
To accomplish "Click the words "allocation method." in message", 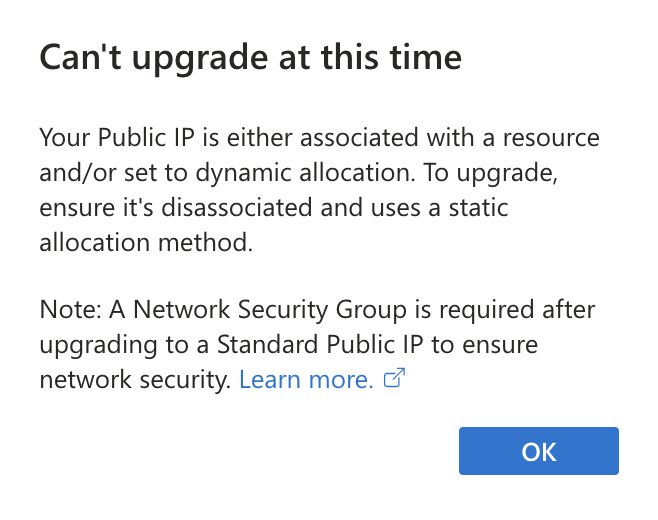I will (x=146, y=243).
